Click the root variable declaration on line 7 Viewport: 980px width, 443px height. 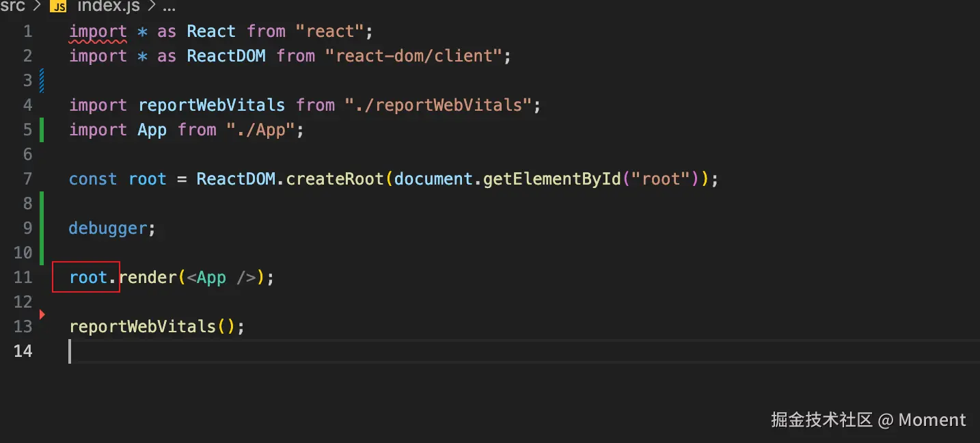(x=148, y=179)
